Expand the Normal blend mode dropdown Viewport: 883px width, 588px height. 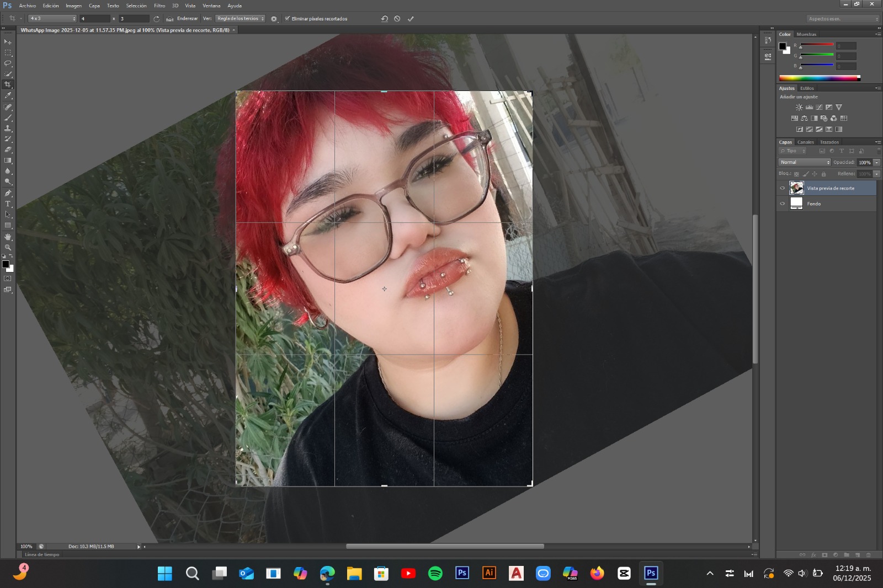click(x=804, y=162)
